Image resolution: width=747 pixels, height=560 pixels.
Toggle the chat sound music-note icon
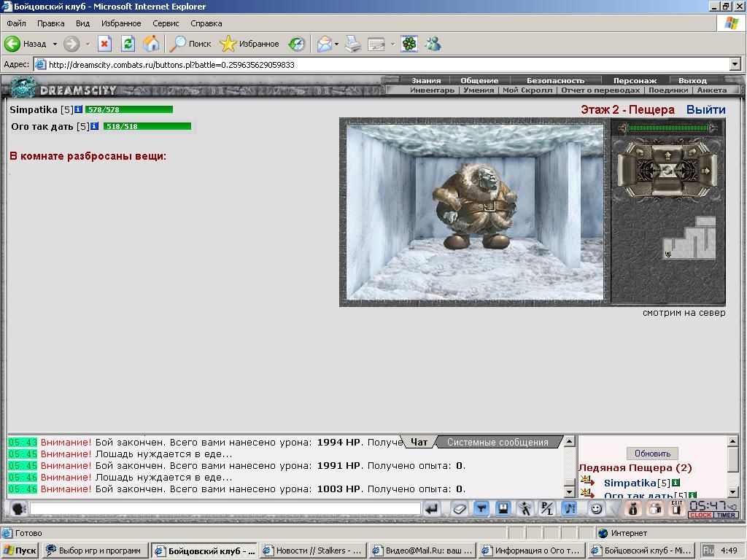coord(569,508)
